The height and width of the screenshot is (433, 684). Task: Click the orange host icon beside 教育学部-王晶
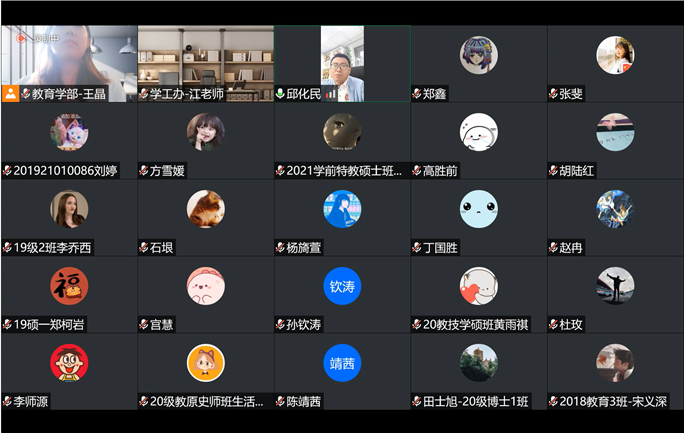click(10, 94)
